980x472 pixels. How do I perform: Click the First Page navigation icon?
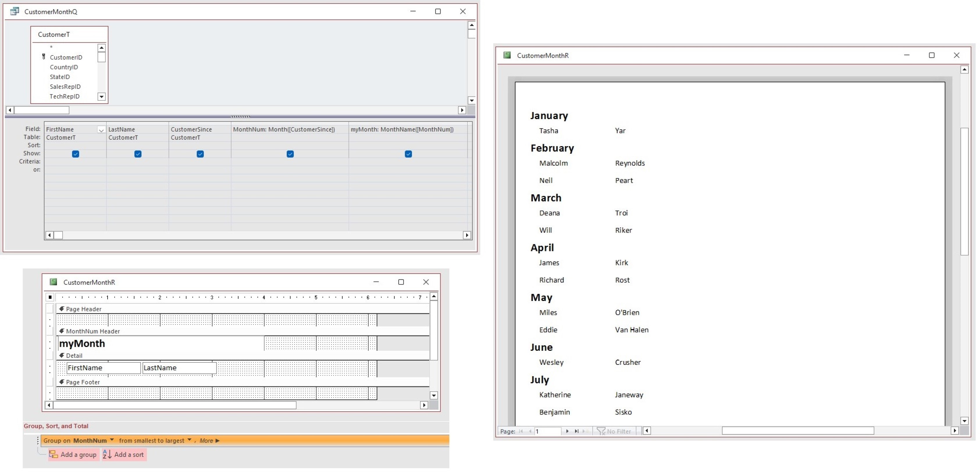[521, 431]
